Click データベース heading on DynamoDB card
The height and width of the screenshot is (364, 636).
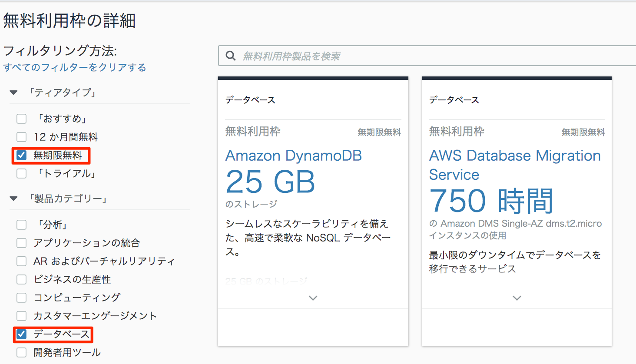250,100
